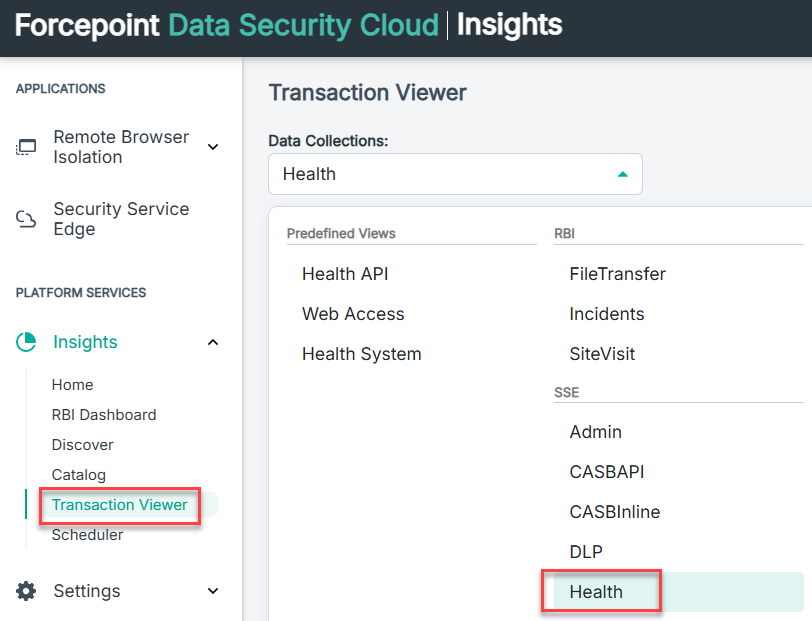Collapse the Insights section chevron
The height and width of the screenshot is (621, 812).
click(x=213, y=342)
